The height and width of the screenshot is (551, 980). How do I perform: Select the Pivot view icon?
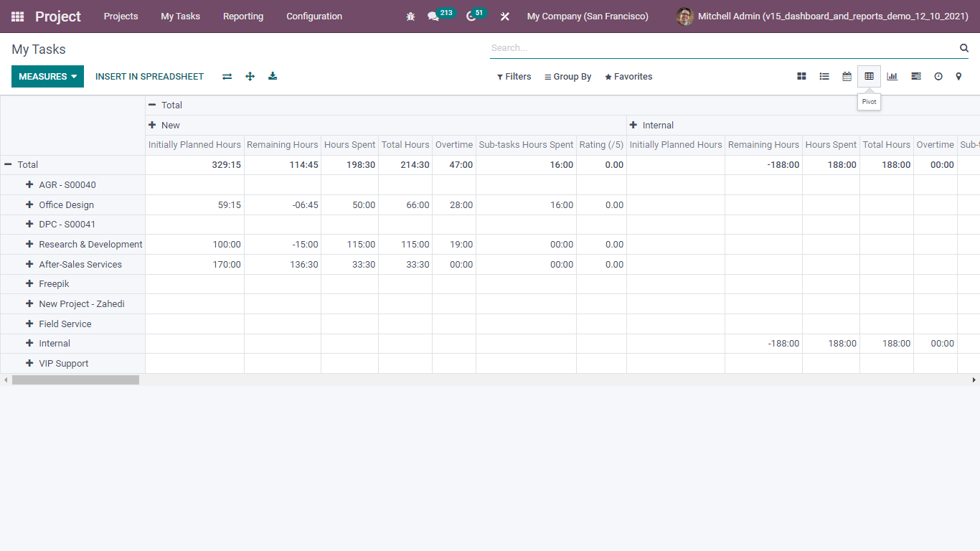(x=869, y=76)
